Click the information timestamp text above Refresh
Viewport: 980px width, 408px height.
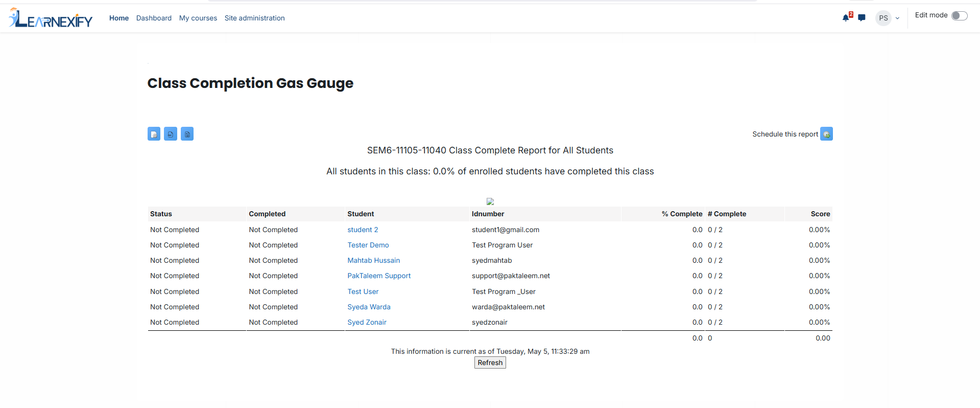pos(490,351)
